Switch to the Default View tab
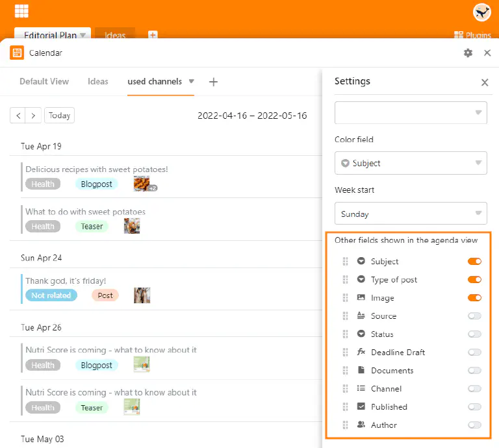499x448 pixels. (x=44, y=82)
